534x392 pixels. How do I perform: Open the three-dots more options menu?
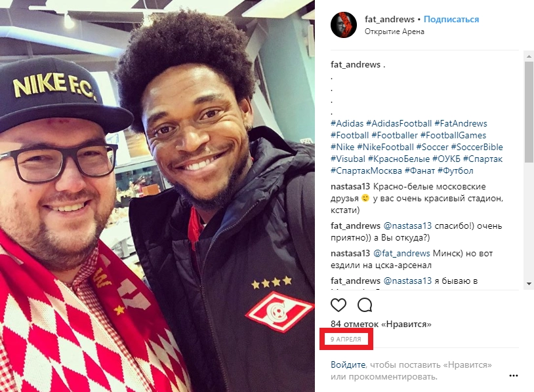pos(513,376)
